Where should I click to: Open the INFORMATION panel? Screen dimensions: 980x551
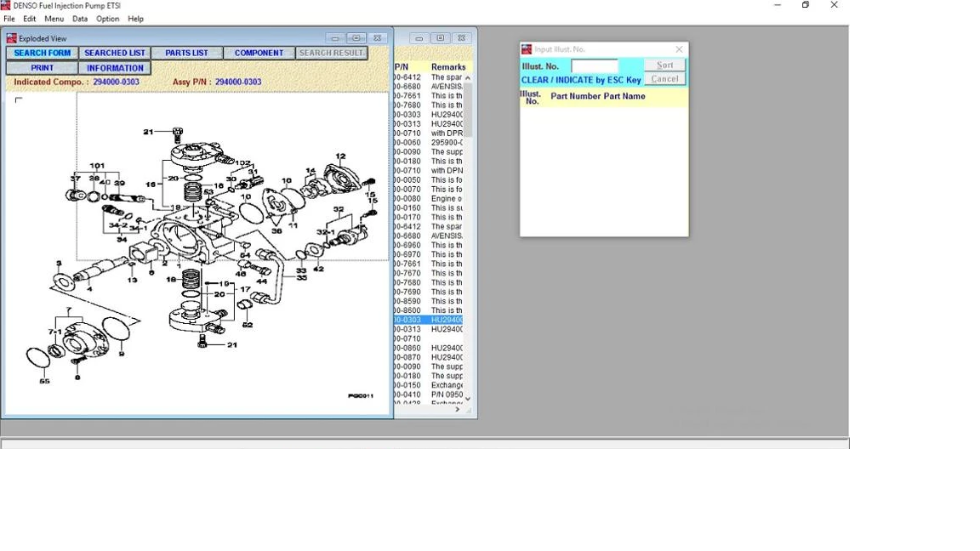115,68
